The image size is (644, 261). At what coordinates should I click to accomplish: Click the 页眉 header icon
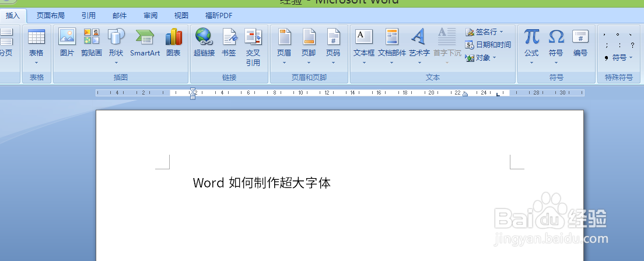[284, 37]
